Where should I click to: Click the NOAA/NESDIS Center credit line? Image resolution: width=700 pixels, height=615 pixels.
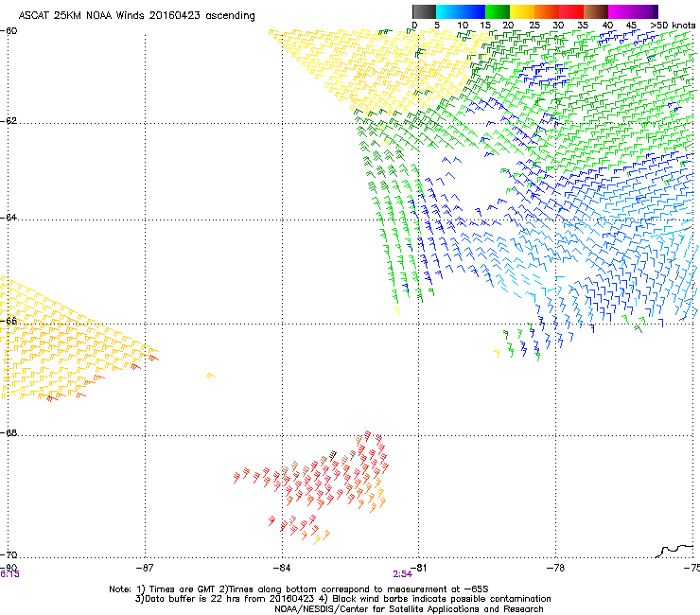[409, 609]
